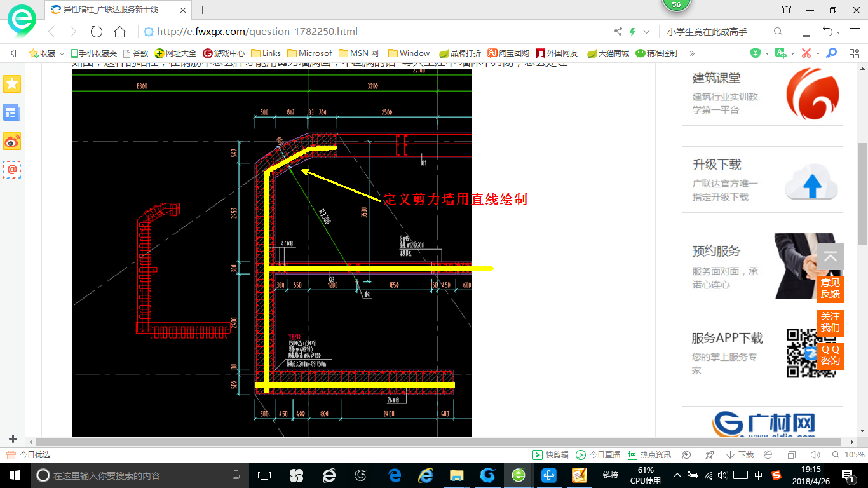Open 今日优选 in the status bar
868x488 pixels.
(29, 455)
